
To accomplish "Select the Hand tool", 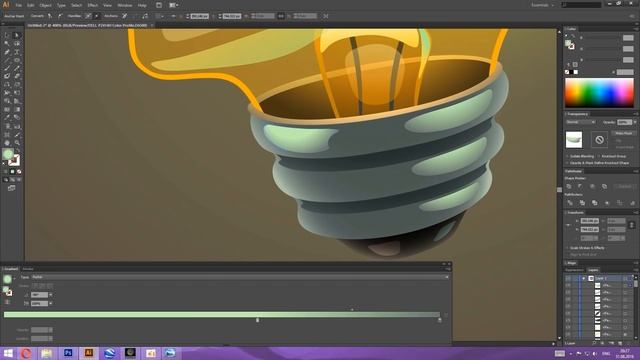I will point(7,143).
